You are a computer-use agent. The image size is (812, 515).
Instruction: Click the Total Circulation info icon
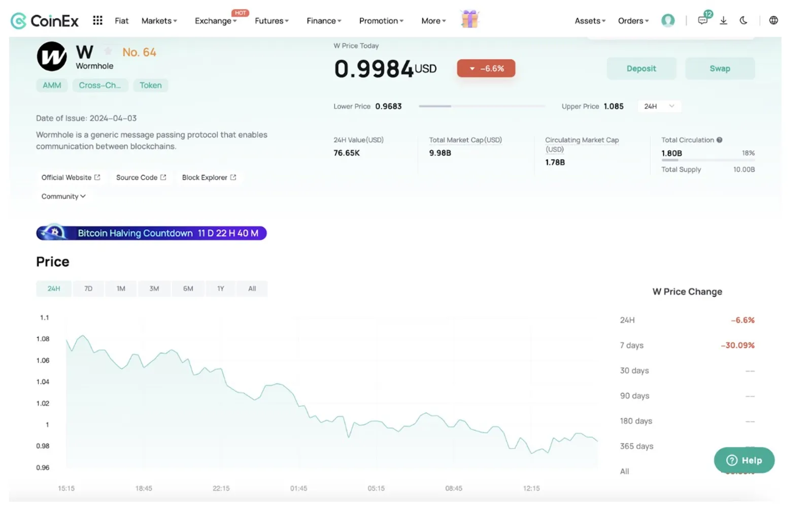pyautogui.click(x=719, y=140)
